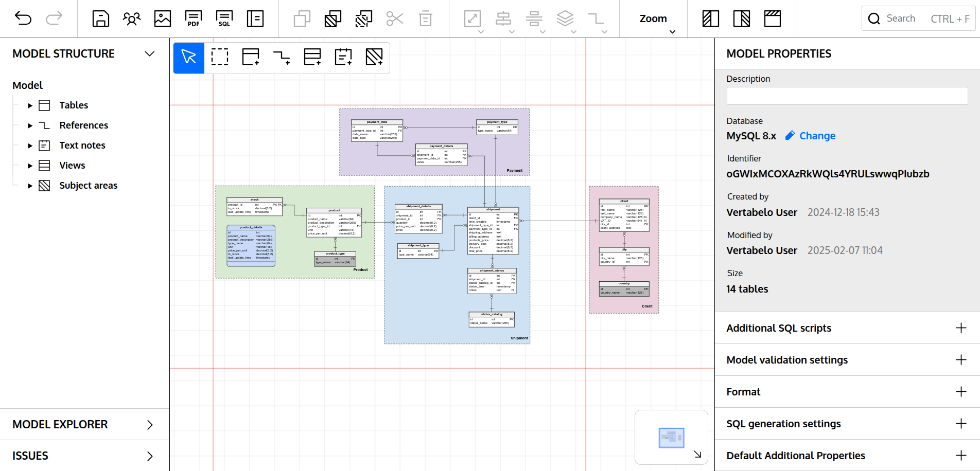Select the Add subject area tool

(374, 57)
